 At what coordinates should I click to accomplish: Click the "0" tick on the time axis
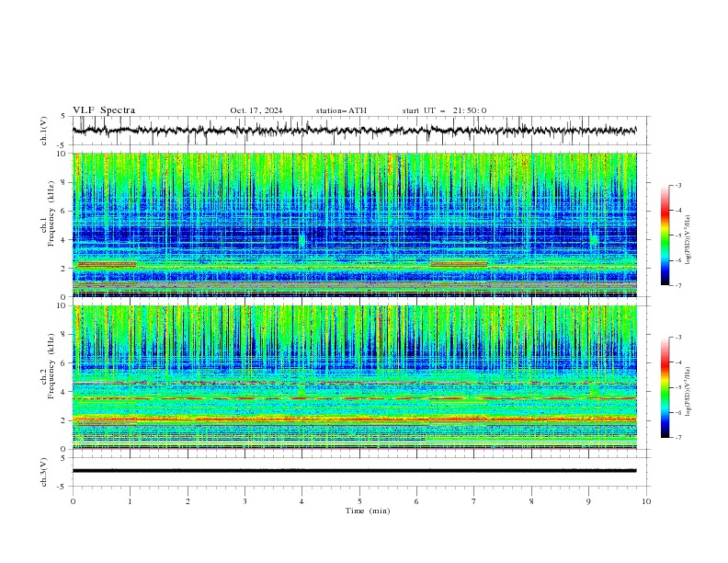(x=73, y=501)
